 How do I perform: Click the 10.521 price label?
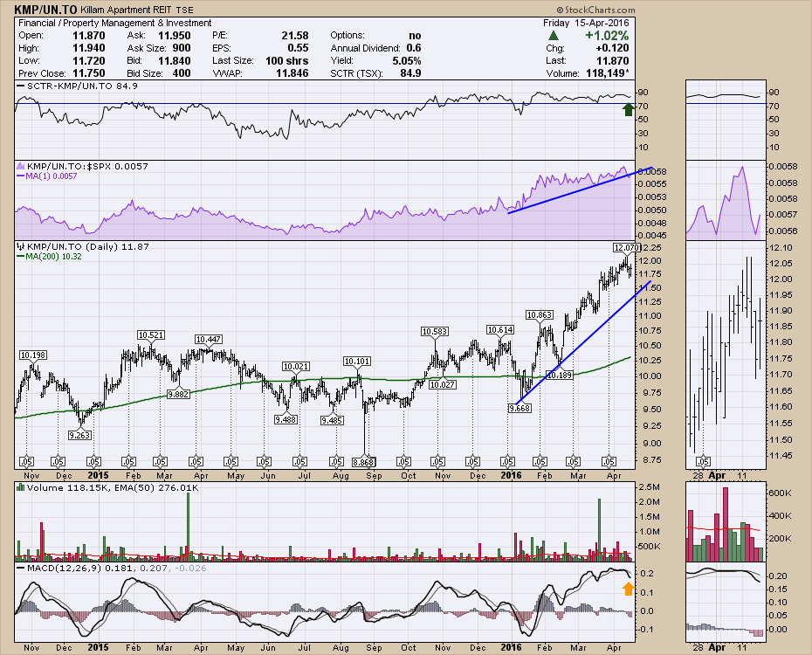coord(151,335)
